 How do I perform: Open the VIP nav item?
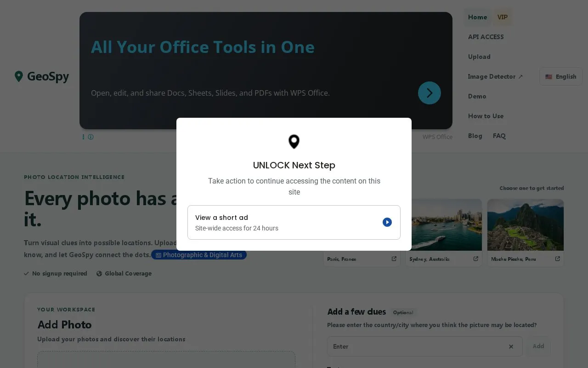(x=503, y=17)
